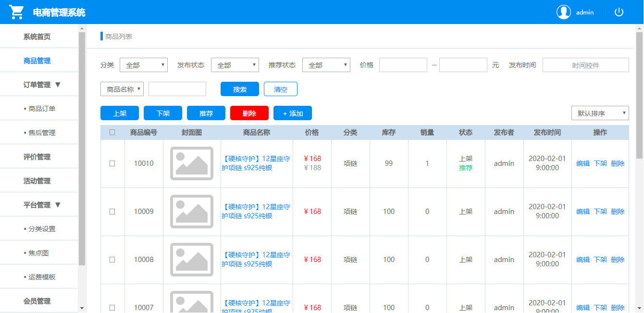Image resolution: width=644 pixels, height=313 pixels.
Task: Click 10010 product number cell
Action: 144,163
